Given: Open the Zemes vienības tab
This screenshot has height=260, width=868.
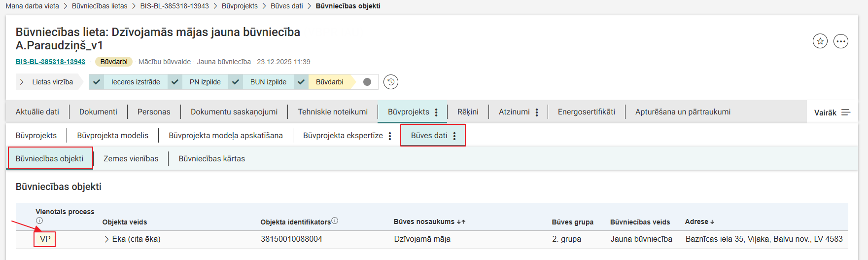Looking at the screenshot, I should 131,159.
